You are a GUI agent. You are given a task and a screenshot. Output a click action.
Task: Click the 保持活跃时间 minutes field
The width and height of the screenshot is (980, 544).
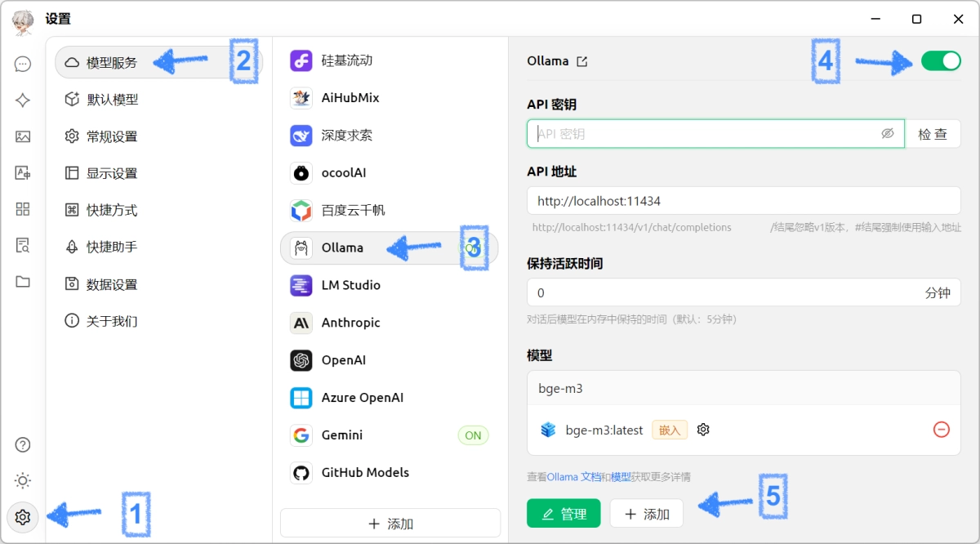(744, 293)
